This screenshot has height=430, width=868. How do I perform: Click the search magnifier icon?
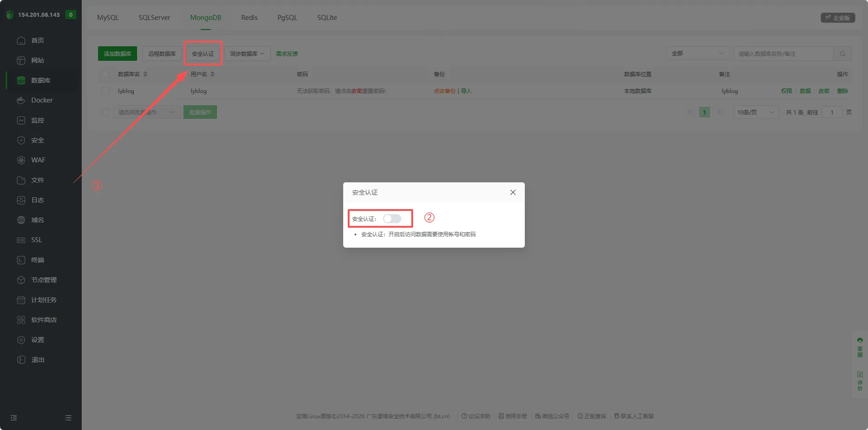pyautogui.click(x=843, y=54)
